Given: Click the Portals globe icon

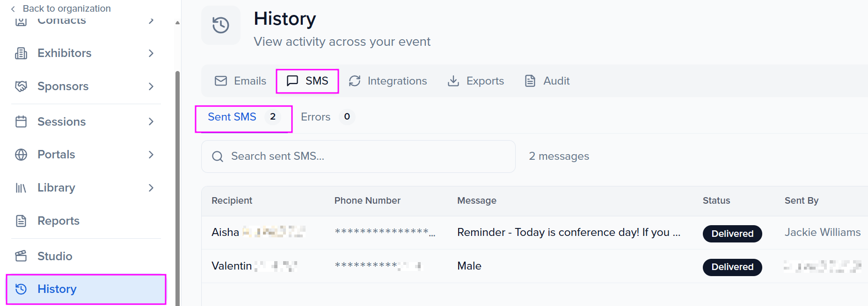Looking at the screenshot, I should click(x=21, y=155).
